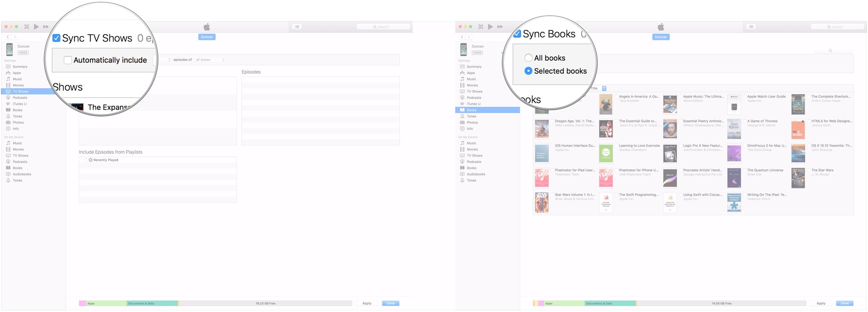The width and height of the screenshot is (868, 312).
Task: Open TV Shows under On My Device, left window
Action: click(20, 156)
